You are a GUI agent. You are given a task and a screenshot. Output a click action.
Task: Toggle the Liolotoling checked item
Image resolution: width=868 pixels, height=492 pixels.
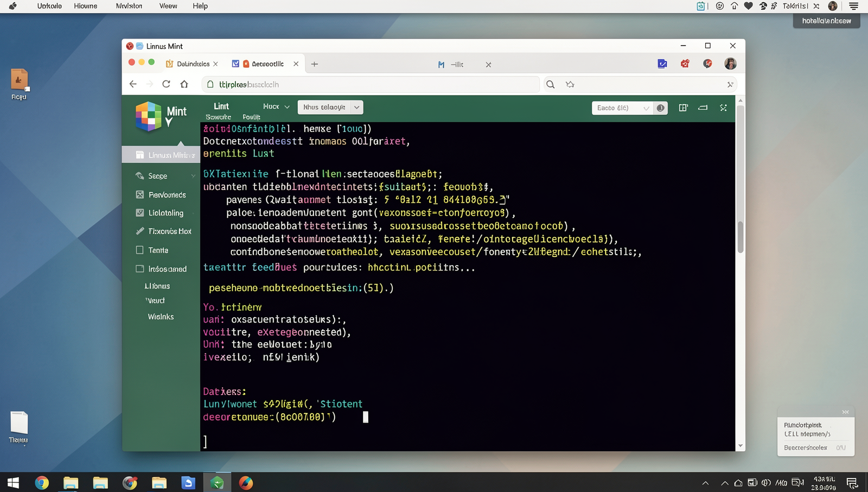point(139,213)
